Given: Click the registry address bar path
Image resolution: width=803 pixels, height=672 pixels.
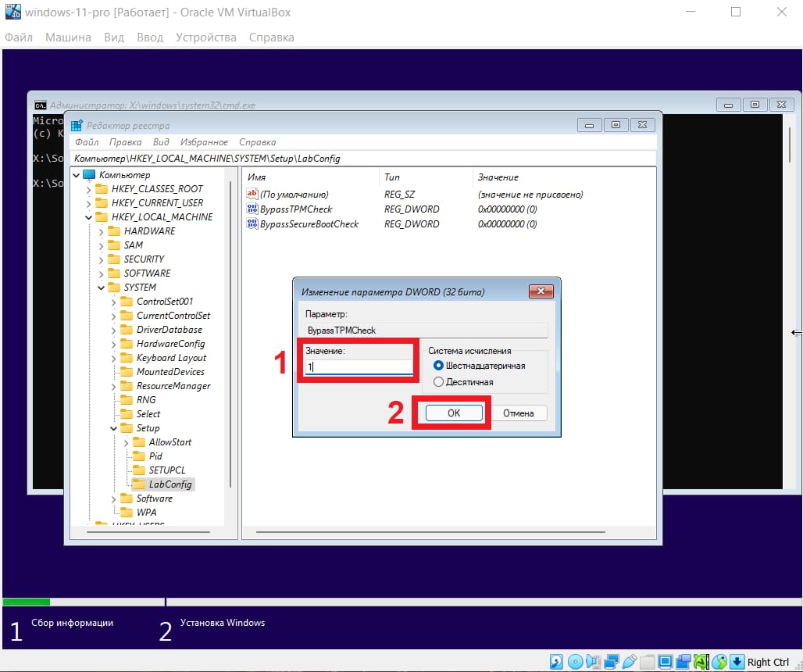Looking at the screenshot, I should click(362, 159).
